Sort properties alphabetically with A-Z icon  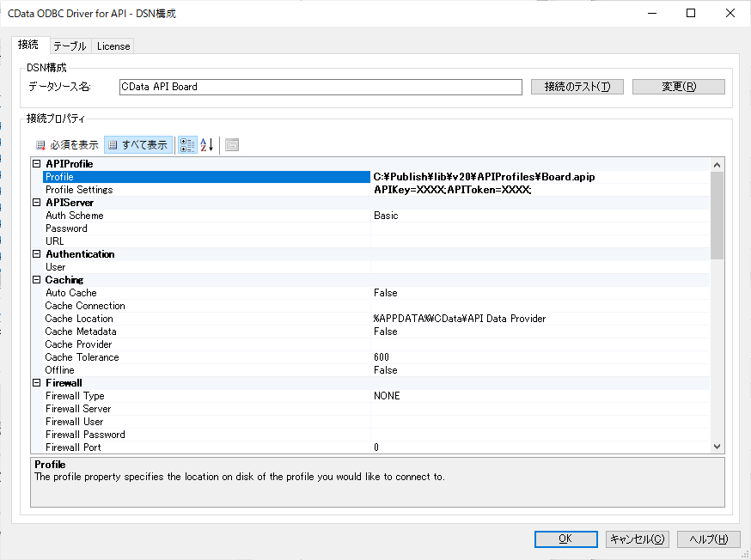(x=206, y=145)
